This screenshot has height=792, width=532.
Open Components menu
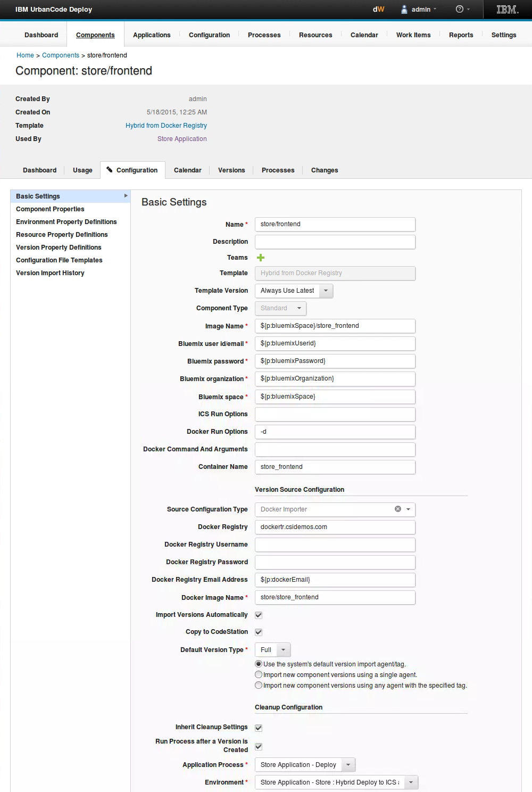pyautogui.click(x=95, y=35)
